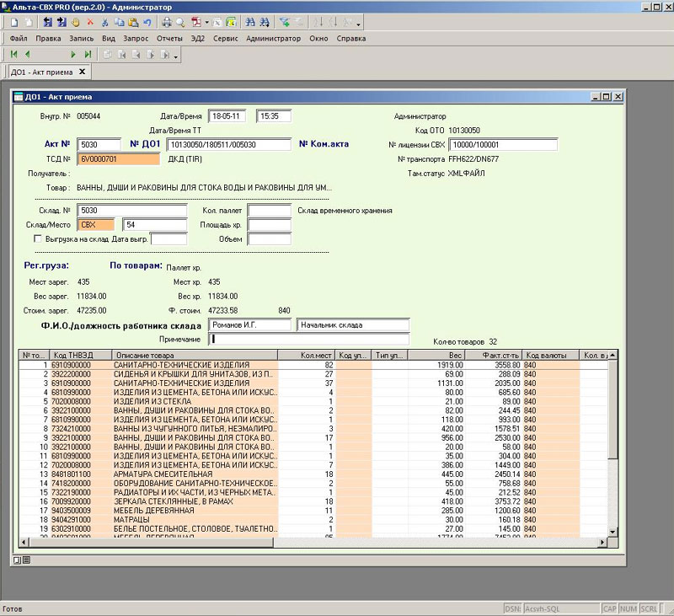Click the Find Next binoculars icon
Image resolution: width=674 pixels, height=616 pixels.
pos(265,22)
